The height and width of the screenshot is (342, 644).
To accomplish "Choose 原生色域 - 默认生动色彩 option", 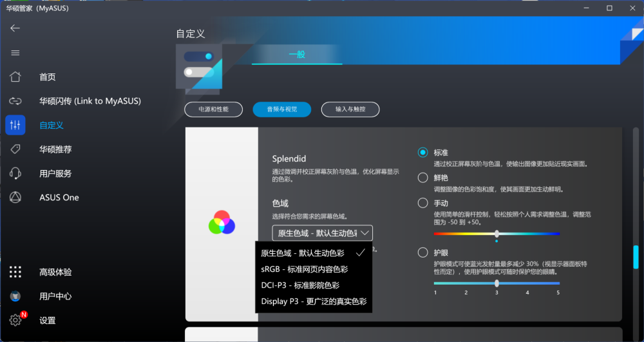I will coord(314,253).
